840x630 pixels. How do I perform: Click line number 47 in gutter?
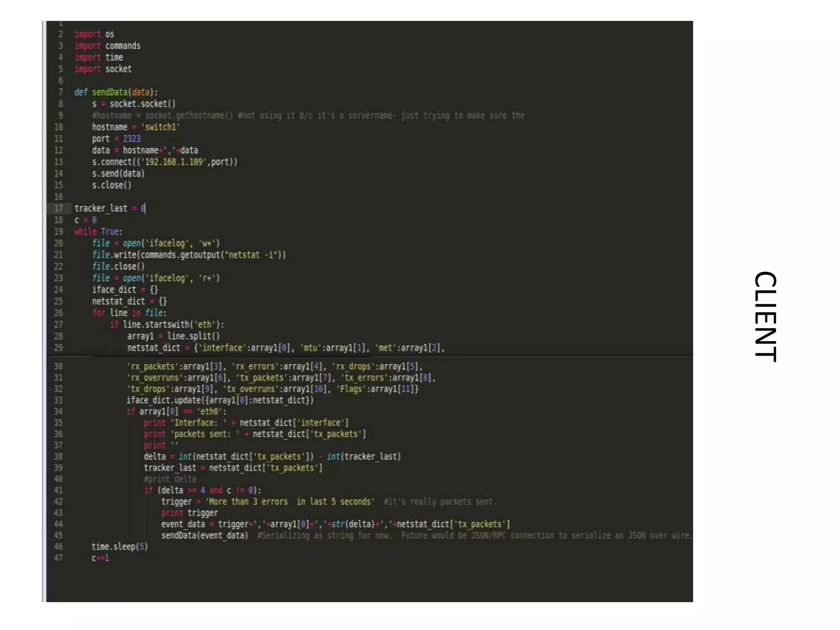pyautogui.click(x=58, y=558)
